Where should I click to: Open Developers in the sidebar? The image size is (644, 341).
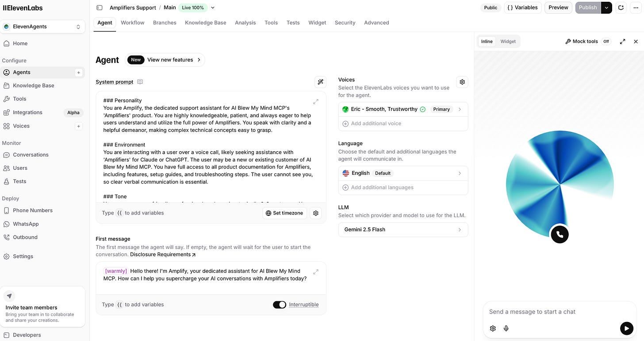pyautogui.click(x=43, y=335)
